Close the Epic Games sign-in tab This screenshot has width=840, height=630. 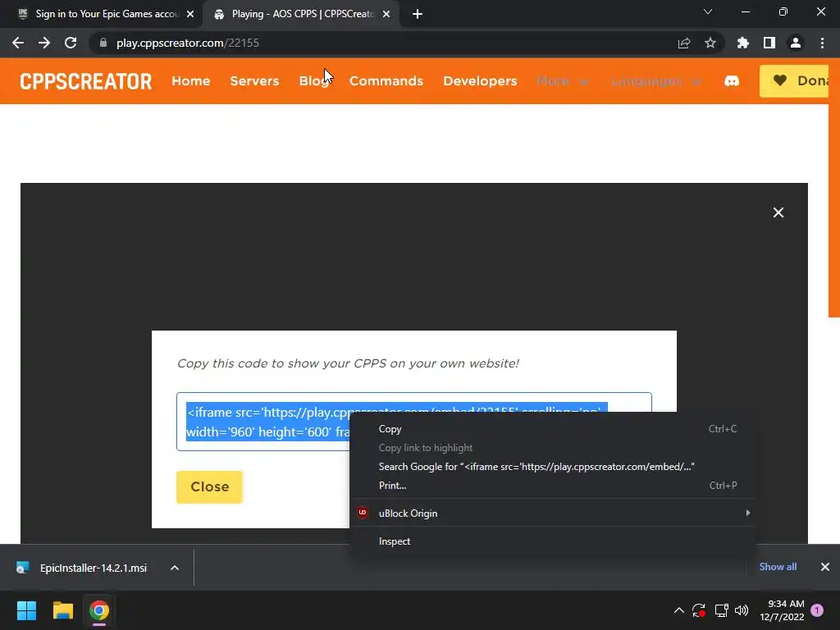point(190,14)
